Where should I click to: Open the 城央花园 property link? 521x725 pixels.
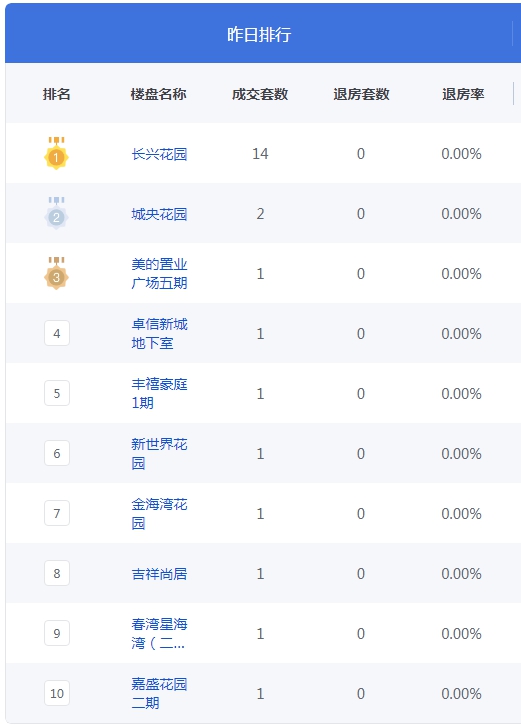[x=159, y=214]
